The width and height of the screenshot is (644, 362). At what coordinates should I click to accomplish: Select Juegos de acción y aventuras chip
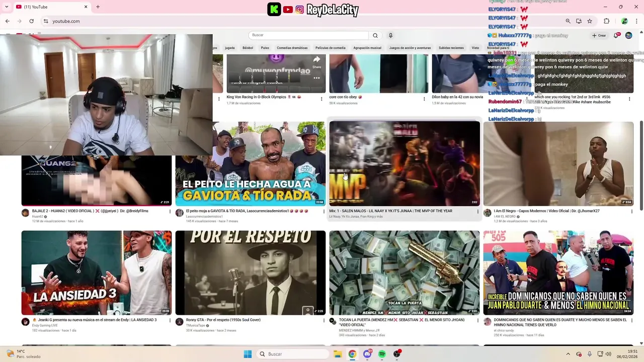click(x=410, y=48)
